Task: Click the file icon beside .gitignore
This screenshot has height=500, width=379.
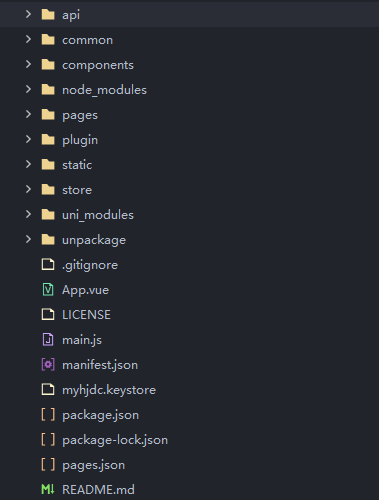Action: coord(48,264)
